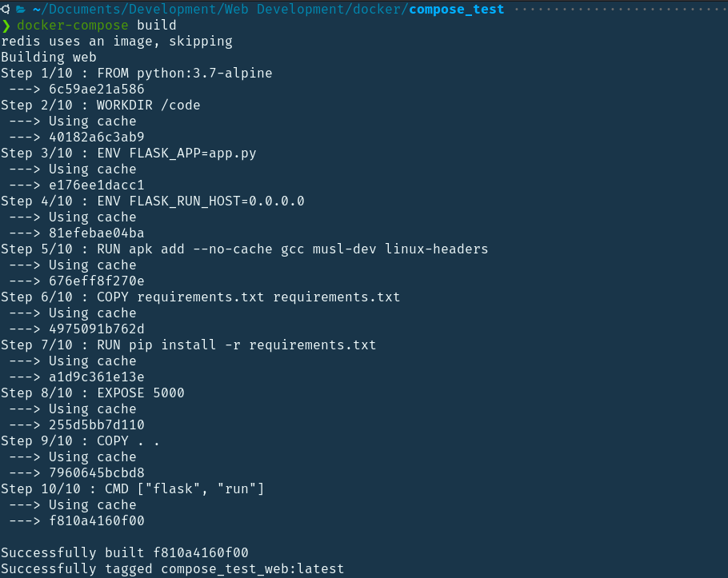Click the 'redis uses an image, skipping' line
The image size is (728, 578).
click(x=117, y=41)
